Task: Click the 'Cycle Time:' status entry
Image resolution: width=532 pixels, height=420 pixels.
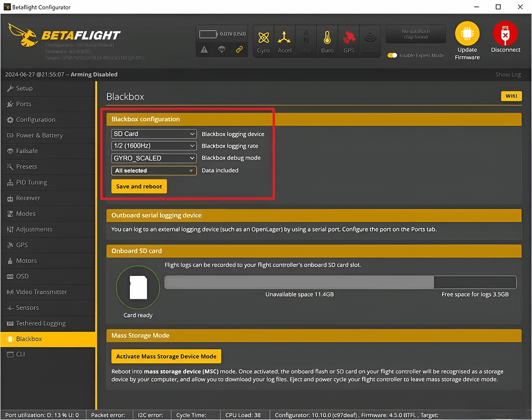Action: pos(191,415)
